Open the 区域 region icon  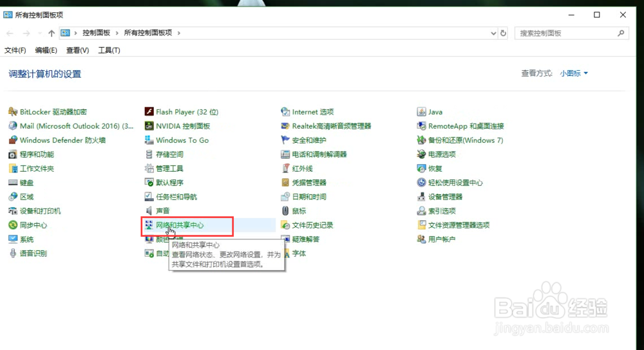tap(13, 196)
